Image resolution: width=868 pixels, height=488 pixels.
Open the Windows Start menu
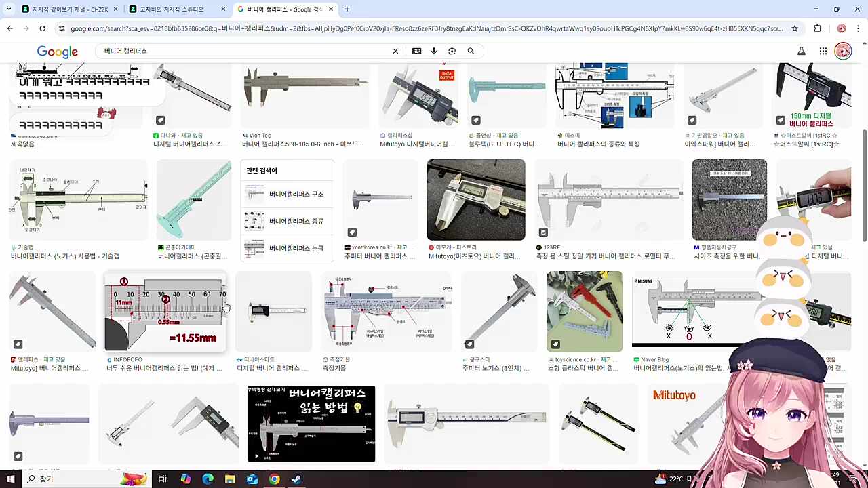9,479
